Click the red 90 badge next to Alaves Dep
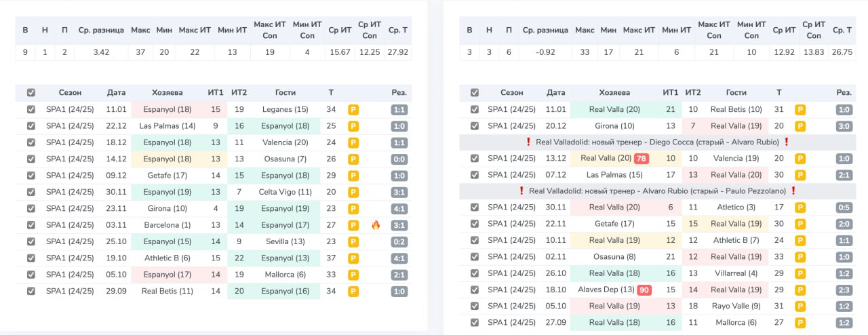This screenshot has height=335, width=868. click(x=644, y=290)
